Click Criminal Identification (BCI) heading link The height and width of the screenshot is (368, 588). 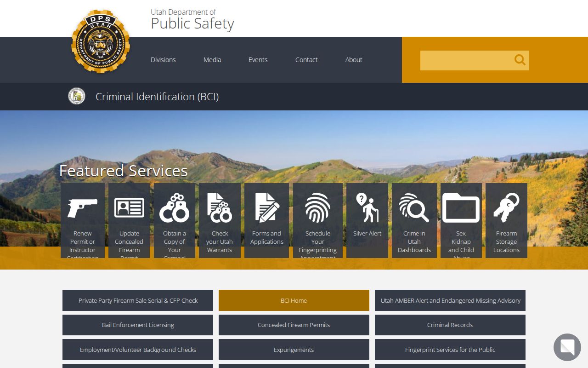157,97
